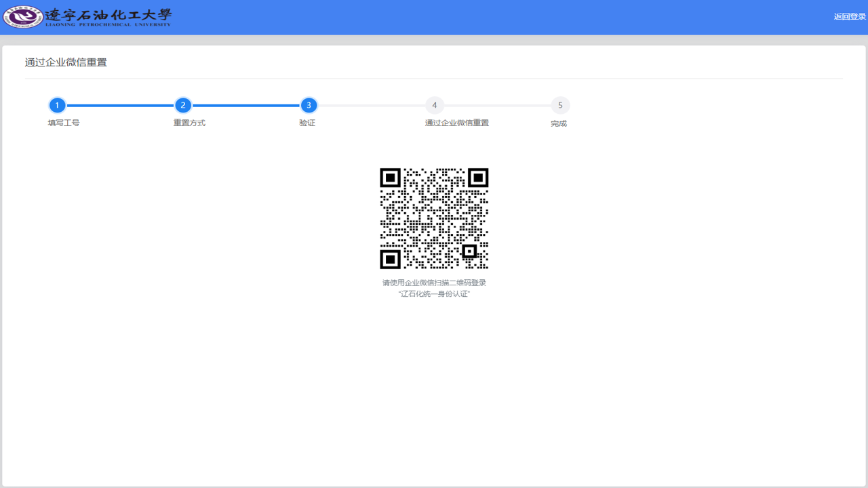This screenshot has height=488, width=868.
Task: Click the enterprise WeChat QR code
Action: [434, 218]
